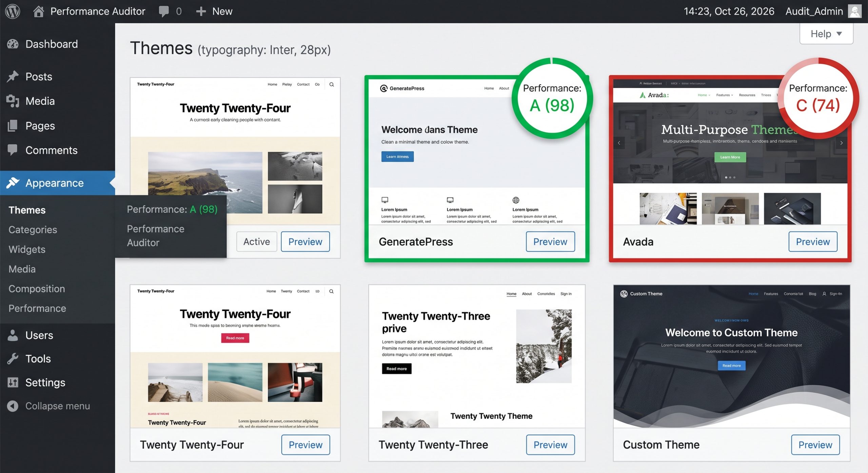
Task: Open the Widgets submenu item
Action: click(27, 249)
